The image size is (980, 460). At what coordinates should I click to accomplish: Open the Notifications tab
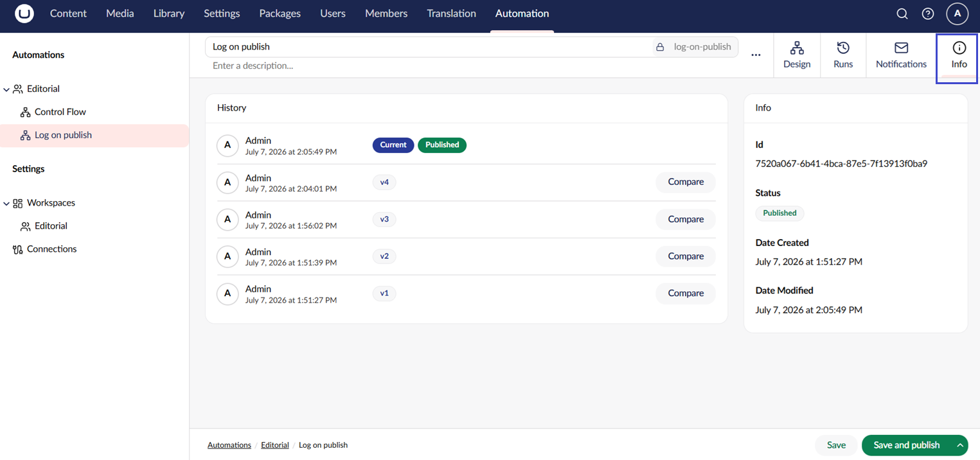click(x=901, y=55)
